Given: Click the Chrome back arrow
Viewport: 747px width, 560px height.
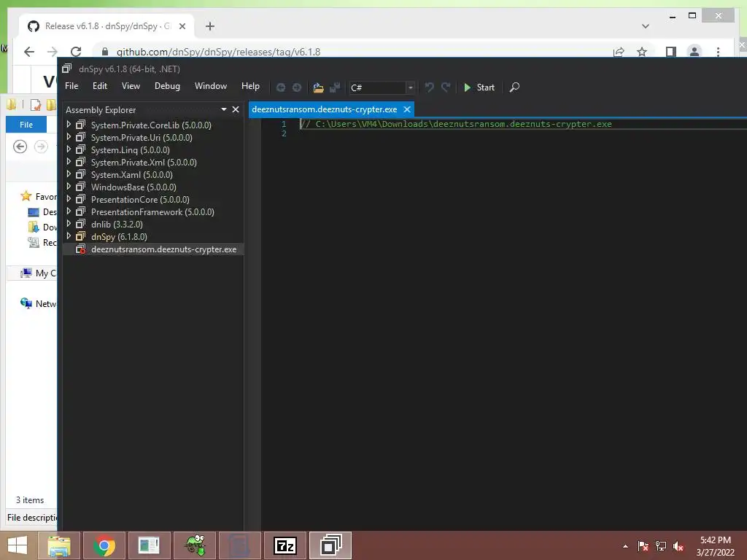Looking at the screenshot, I should 29,52.
